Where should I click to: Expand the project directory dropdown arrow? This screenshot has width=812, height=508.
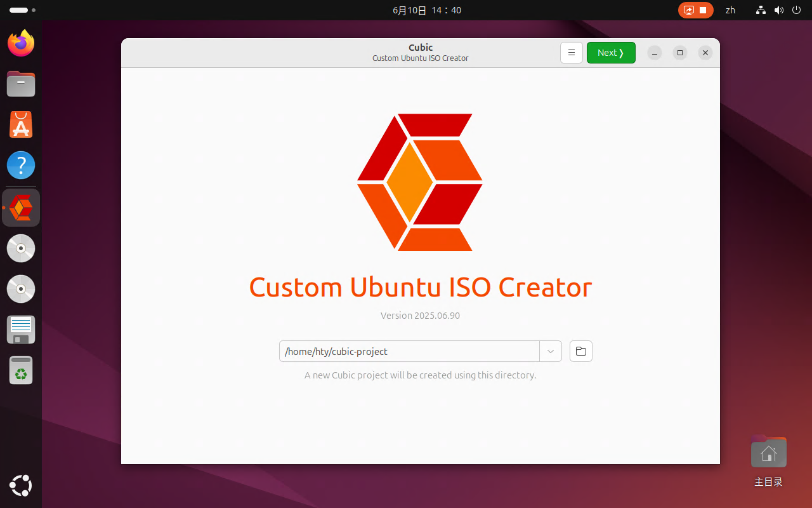[551, 351]
